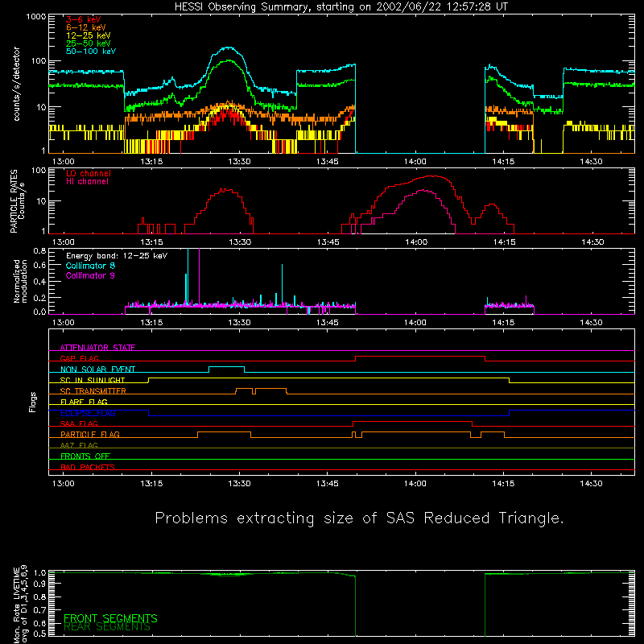Screen dimensions: 644x644
Task: Click the 'Flags' vertical axis label
Action: (x=33, y=402)
